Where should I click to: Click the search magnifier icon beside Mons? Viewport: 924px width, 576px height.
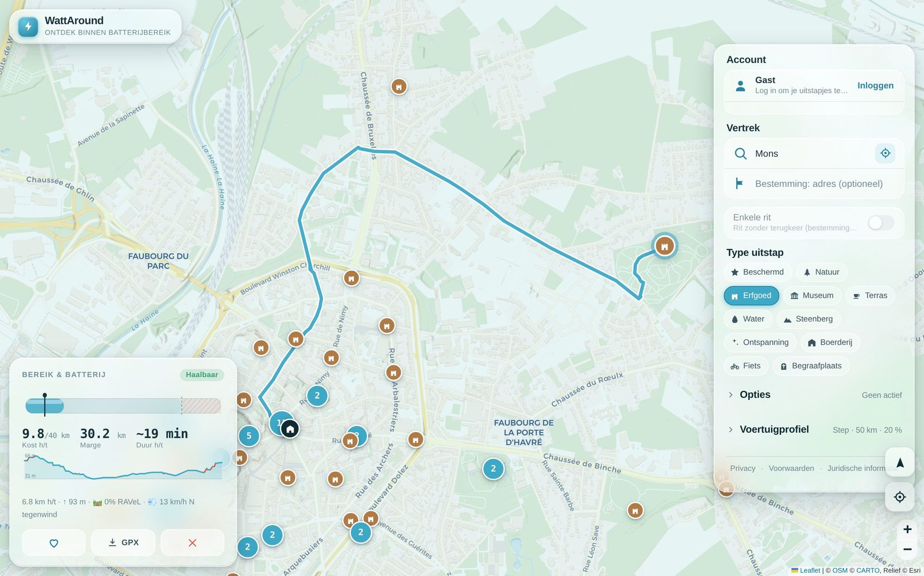point(740,153)
